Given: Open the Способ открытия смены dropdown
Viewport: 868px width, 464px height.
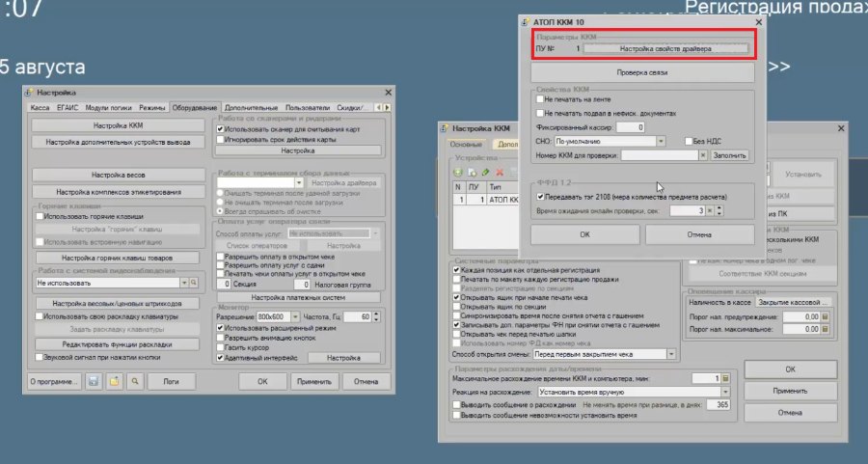Looking at the screenshot, I should (x=671, y=354).
